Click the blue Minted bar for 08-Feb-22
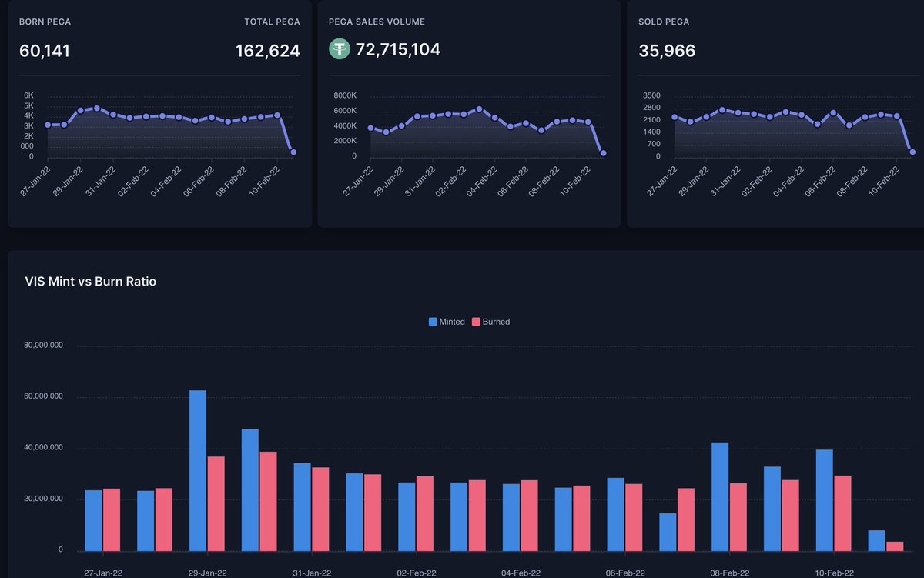 point(720,496)
